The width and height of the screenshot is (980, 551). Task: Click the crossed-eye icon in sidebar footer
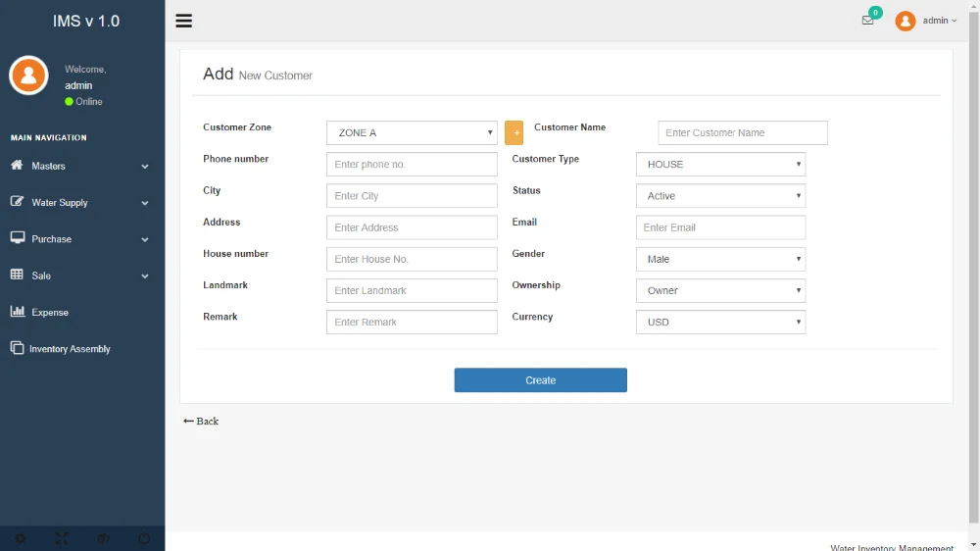tap(103, 538)
